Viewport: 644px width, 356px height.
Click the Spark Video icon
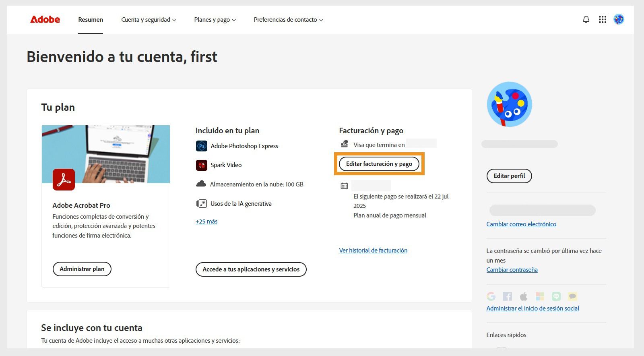[x=201, y=165]
